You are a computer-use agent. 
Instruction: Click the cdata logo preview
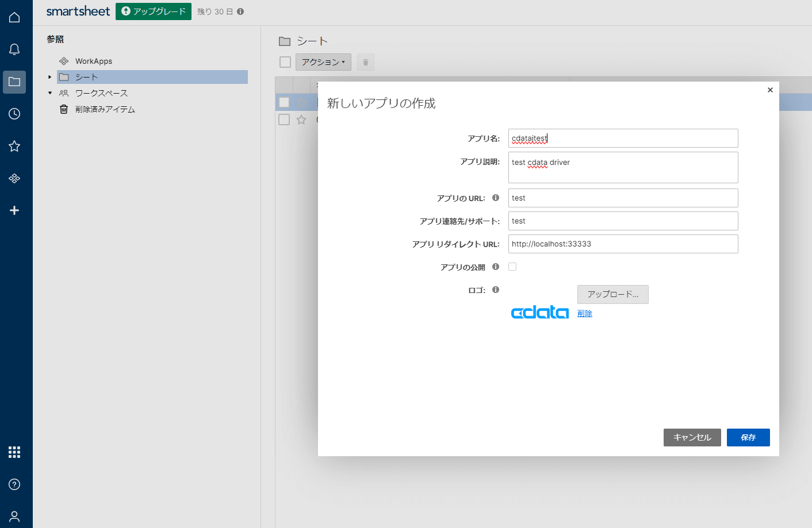540,312
